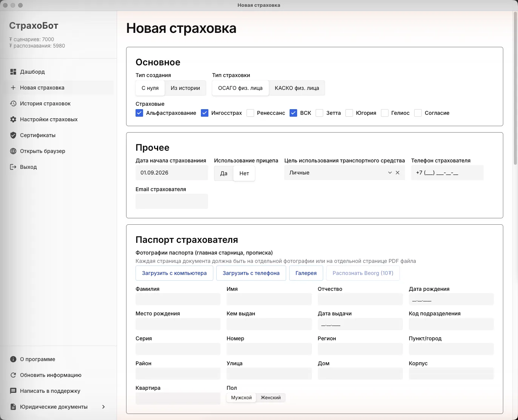Click Открыть браузер in sidebar
518x420 pixels.
point(58,151)
